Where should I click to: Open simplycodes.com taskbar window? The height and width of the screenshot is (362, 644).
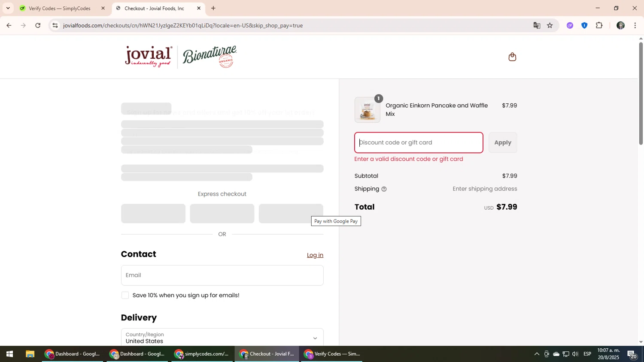[202, 354]
